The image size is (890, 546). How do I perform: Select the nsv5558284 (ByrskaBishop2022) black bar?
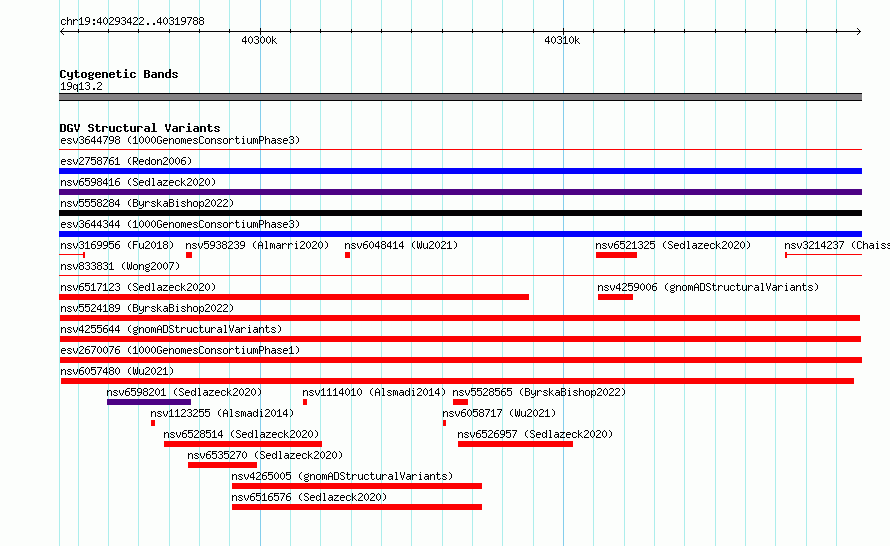coord(460,213)
